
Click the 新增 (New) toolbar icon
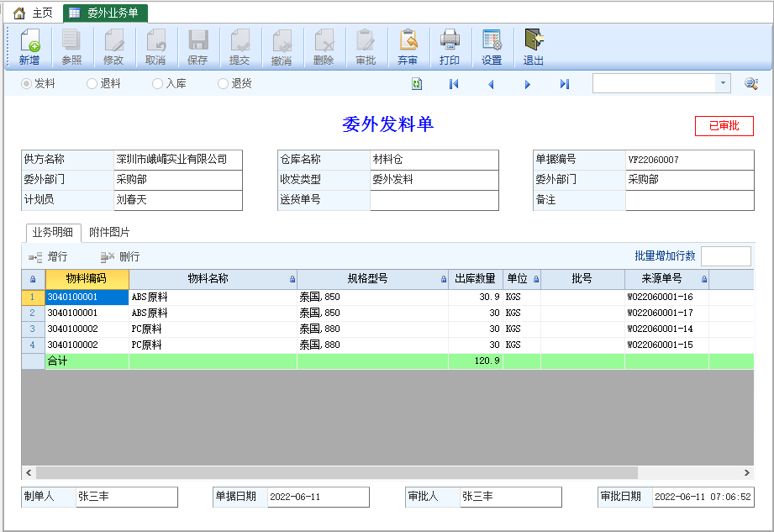pos(29,46)
